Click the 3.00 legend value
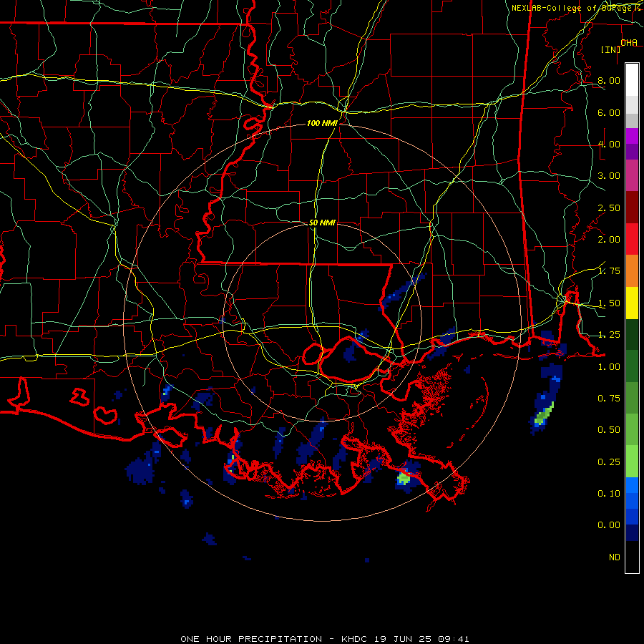Viewport: 644px width, 644px height. 609,176
